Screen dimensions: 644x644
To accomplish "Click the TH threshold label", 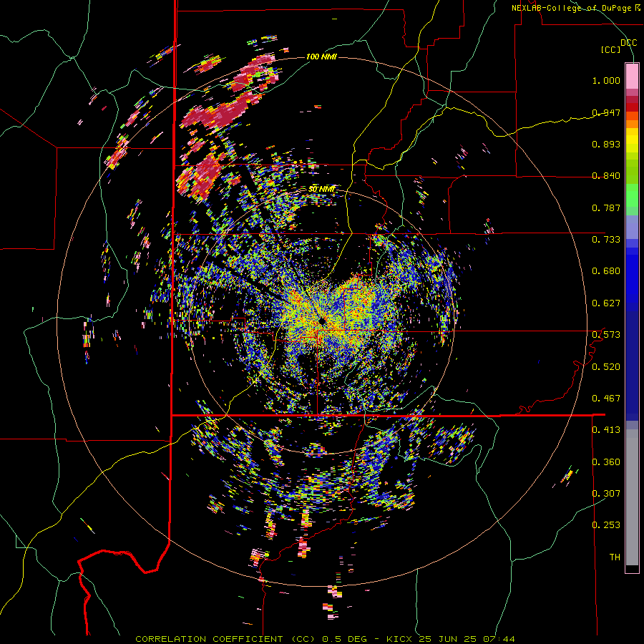I will coord(615,557).
